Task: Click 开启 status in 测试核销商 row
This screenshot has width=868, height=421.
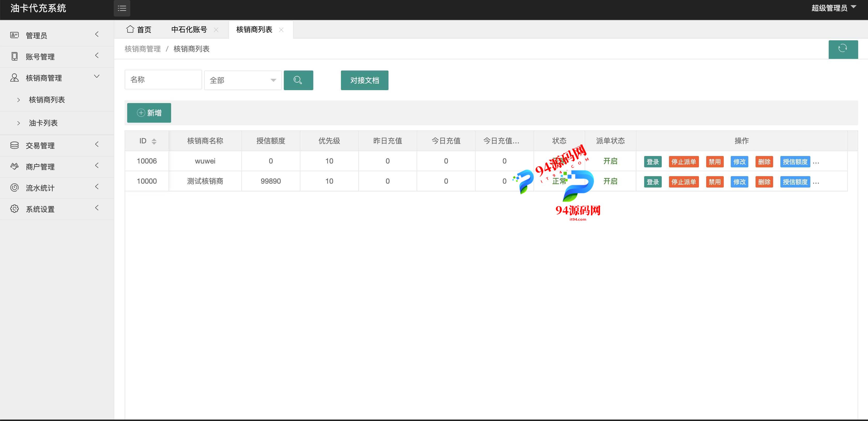Action: point(610,181)
